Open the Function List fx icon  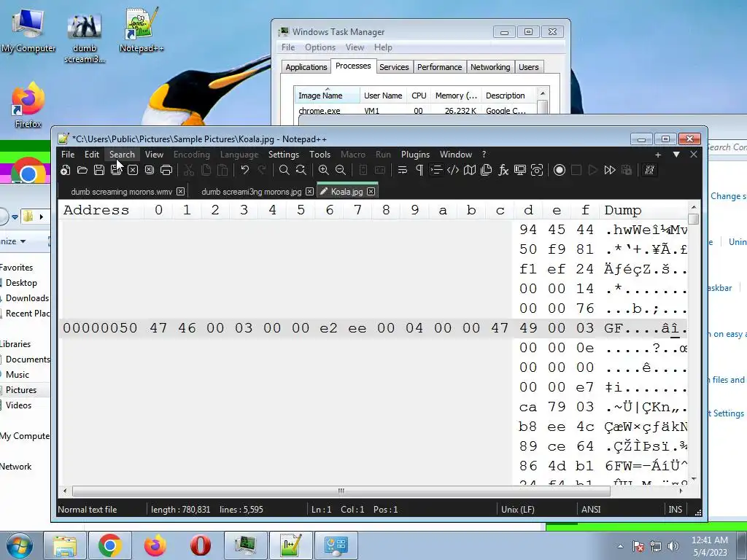503,170
